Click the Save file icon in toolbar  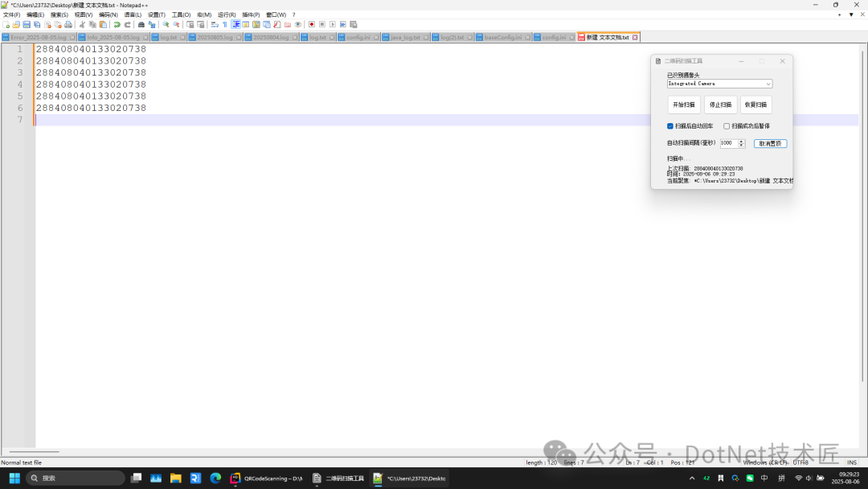tap(27, 25)
